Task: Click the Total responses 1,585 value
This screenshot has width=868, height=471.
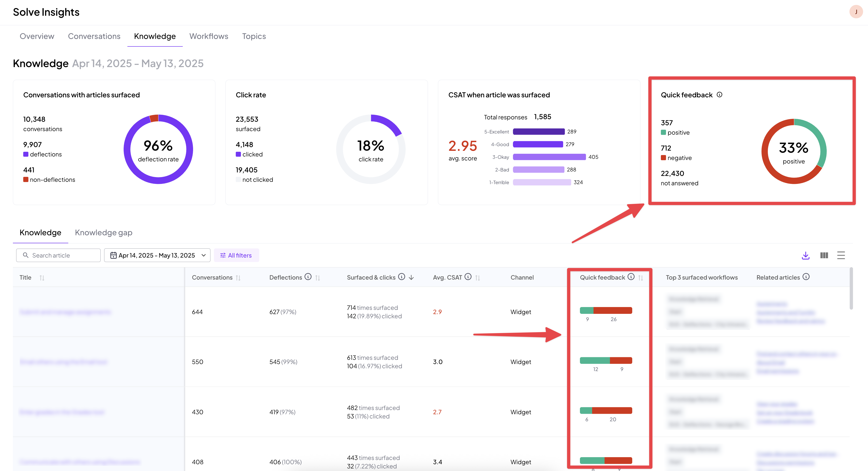Action: 542,117
